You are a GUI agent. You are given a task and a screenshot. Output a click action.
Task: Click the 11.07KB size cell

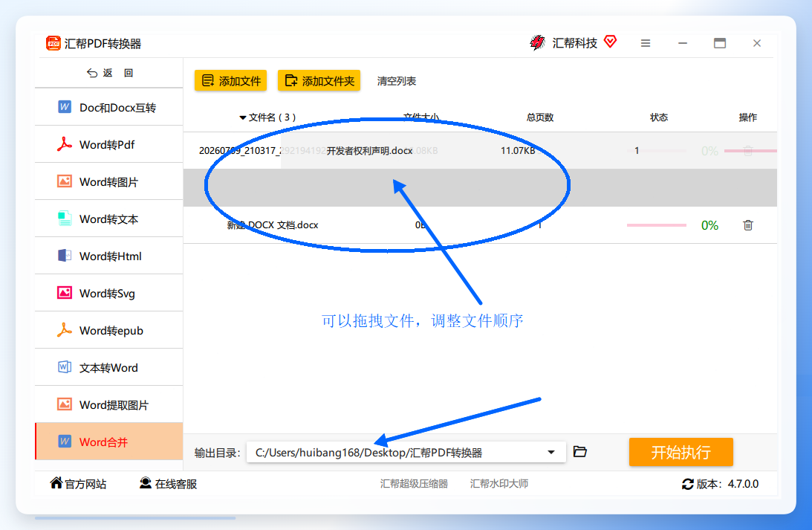(x=518, y=151)
